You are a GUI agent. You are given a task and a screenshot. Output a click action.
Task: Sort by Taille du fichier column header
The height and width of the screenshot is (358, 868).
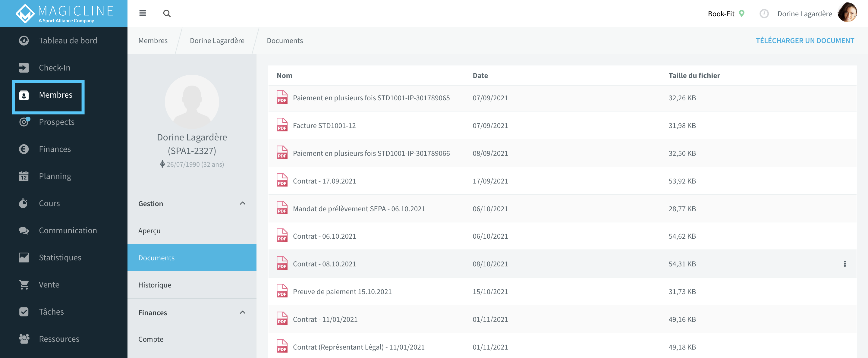pos(694,75)
